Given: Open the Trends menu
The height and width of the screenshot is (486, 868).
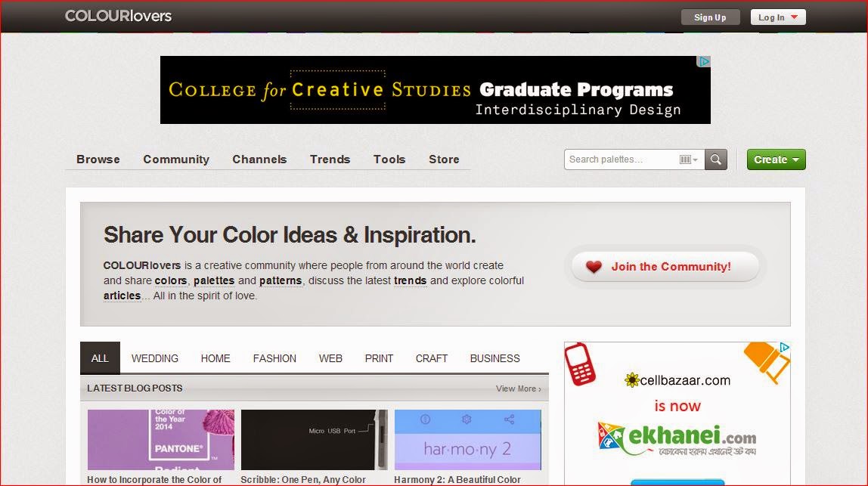Looking at the screenshot, I should pos(330,159).
